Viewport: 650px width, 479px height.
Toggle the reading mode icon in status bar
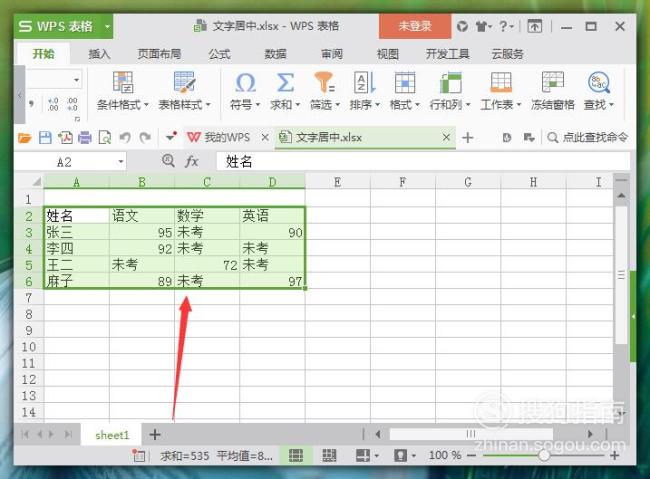(x=363, y=455)
